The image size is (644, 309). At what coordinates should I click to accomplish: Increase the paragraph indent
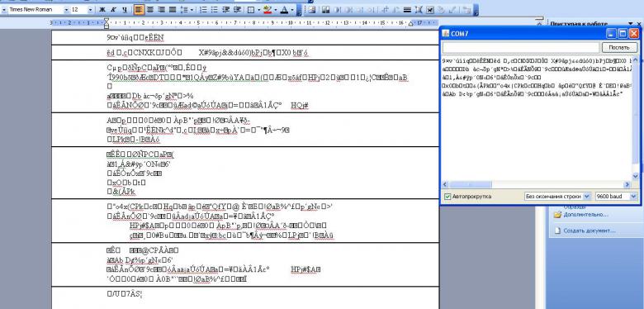pyautogui.click(x=237, y=9)
